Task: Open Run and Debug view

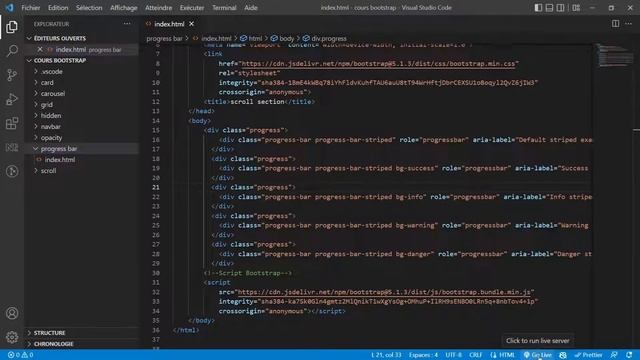Action: (12, 99)
